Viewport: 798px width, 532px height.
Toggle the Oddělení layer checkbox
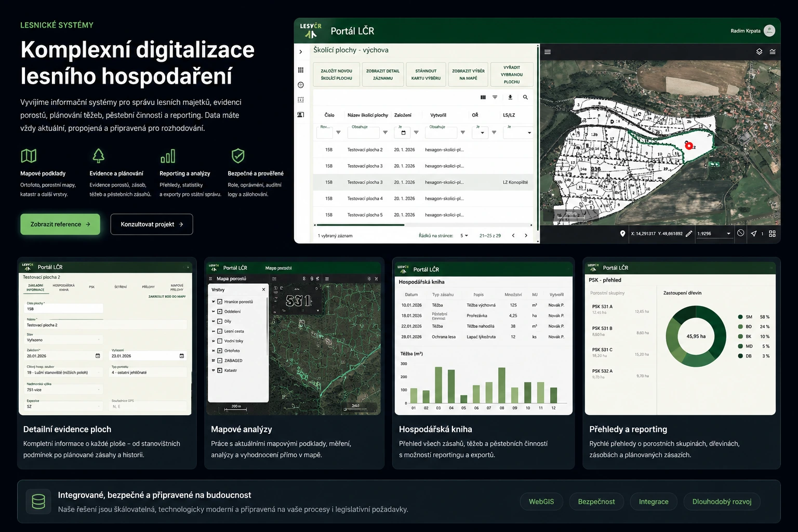[220, 312]
